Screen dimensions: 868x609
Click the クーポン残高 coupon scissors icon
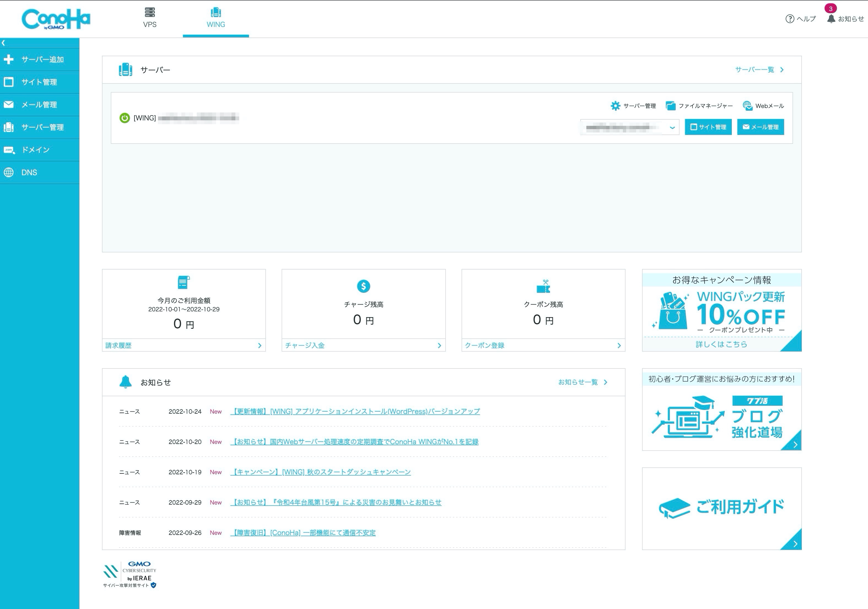[543, 286]
